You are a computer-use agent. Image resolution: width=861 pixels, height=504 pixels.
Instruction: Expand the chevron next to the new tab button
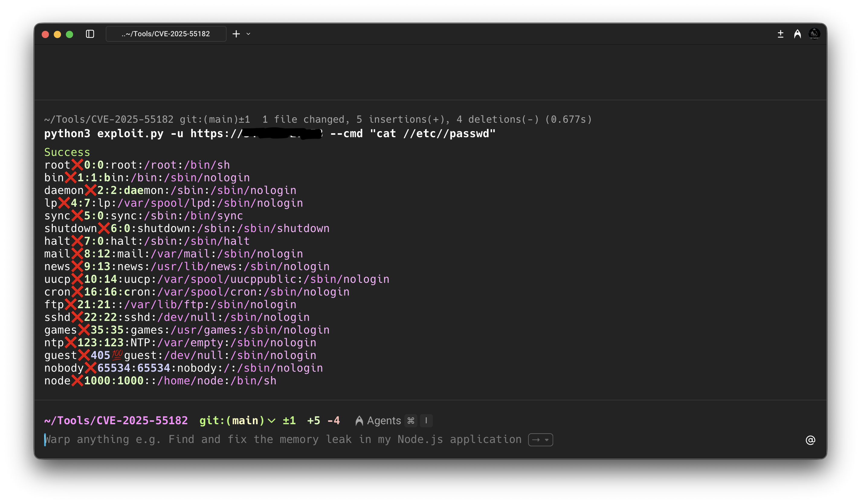click(x=248, y=34)
